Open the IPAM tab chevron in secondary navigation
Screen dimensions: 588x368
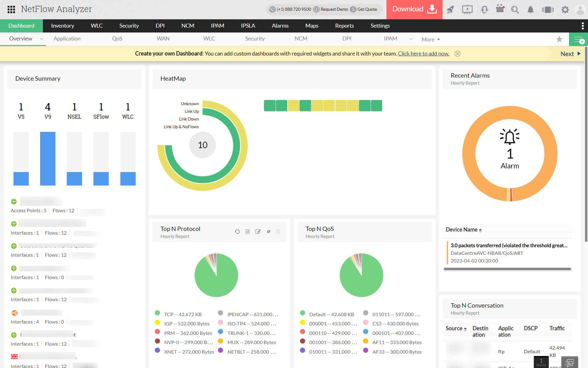[x=411, y=39]
